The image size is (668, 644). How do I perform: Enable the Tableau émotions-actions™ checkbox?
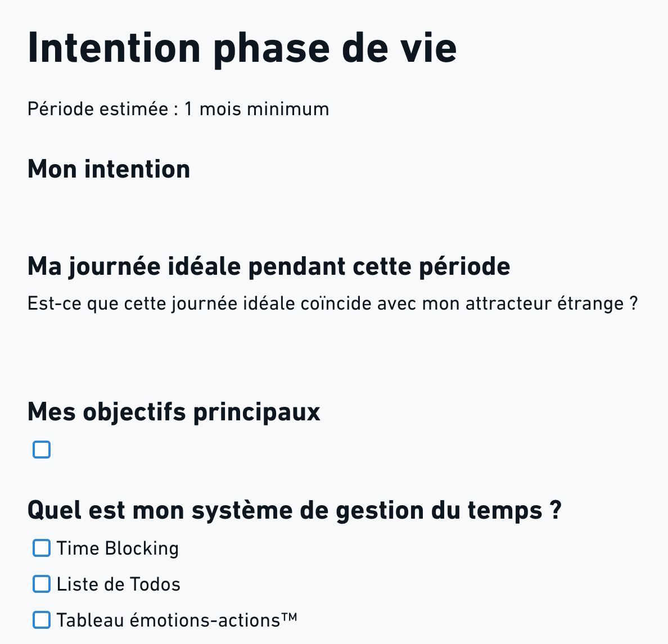[42, 620]
